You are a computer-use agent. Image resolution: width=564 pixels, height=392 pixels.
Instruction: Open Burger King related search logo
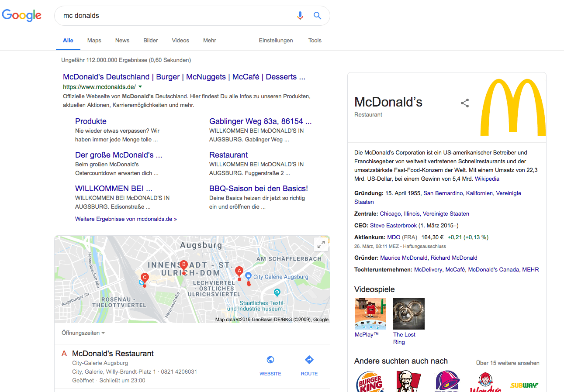coord(370,382)
